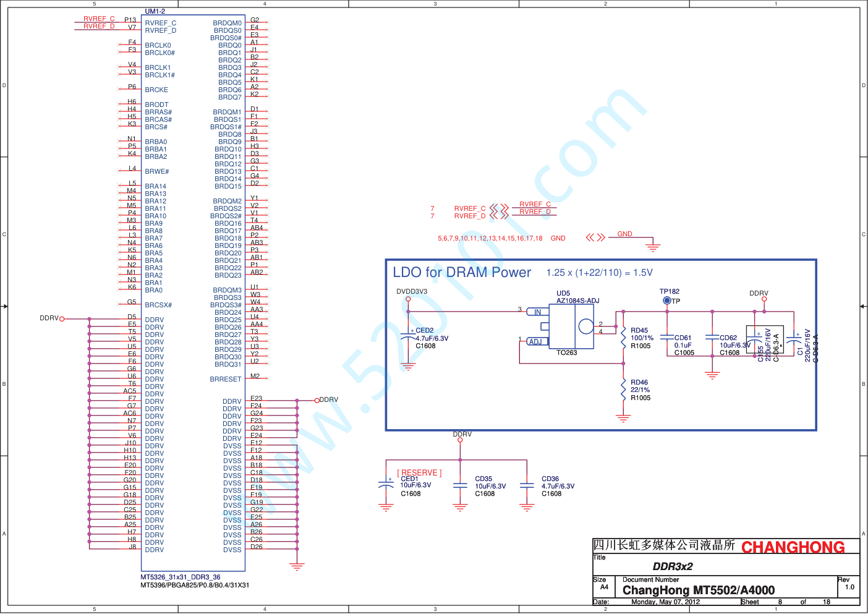Select the title "DDR3x2"
This screenshot has height=614, width=868.
point(673,566)
